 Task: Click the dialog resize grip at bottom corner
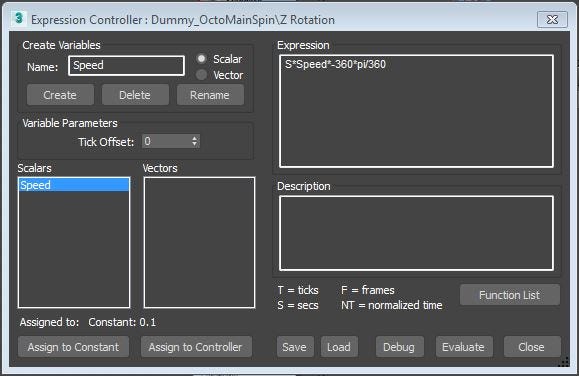563,362
